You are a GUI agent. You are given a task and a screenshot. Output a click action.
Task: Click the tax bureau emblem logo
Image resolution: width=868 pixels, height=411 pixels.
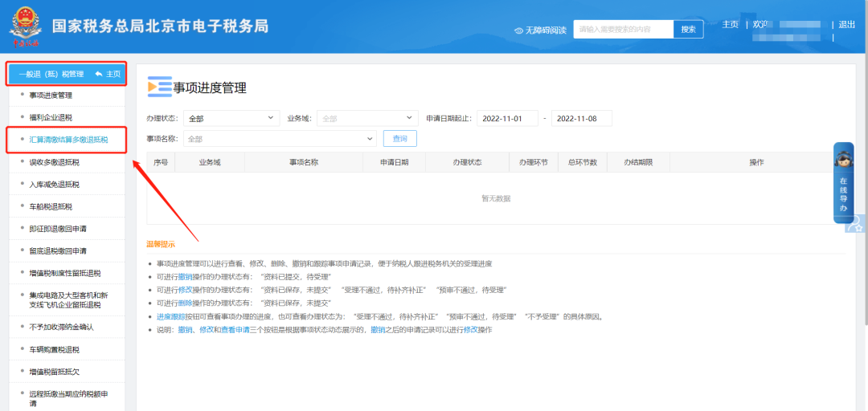point(24,27)
